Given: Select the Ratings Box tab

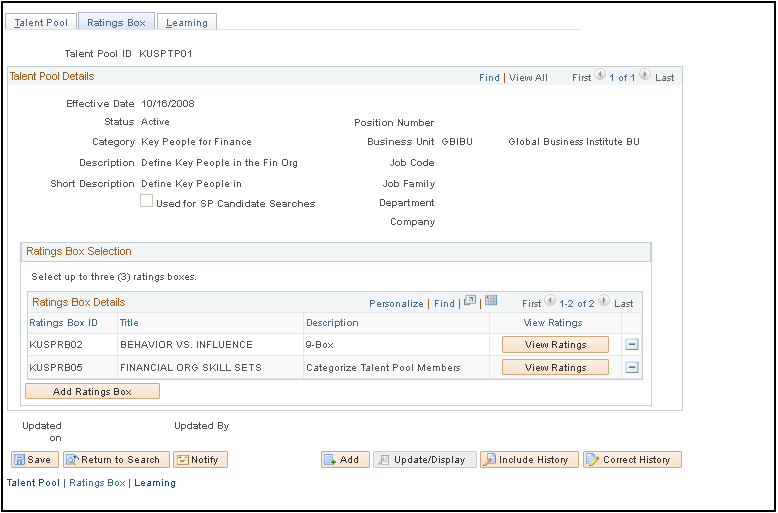Looking at the screenshot, I should (x=116, y=22).
